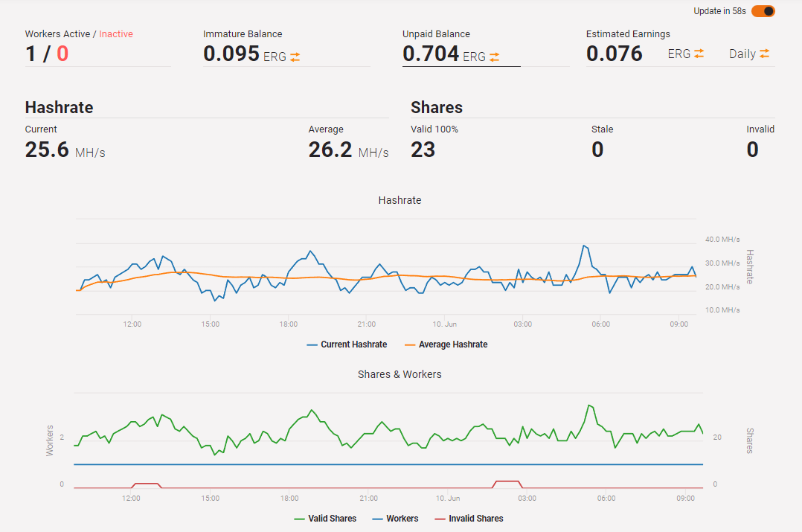Toggle Workers legend series

pyautogui.click(x=395, y=519)
